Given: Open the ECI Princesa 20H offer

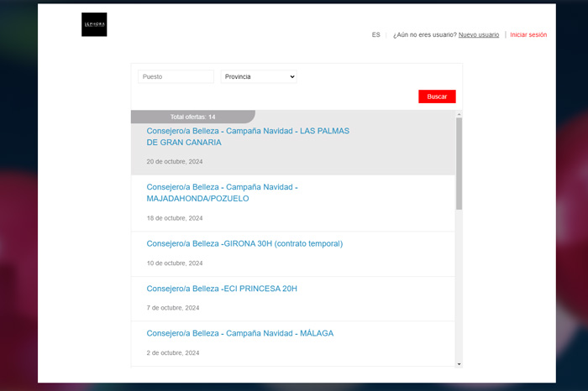Looking at the screenshot, I should [x=222, y=289].
